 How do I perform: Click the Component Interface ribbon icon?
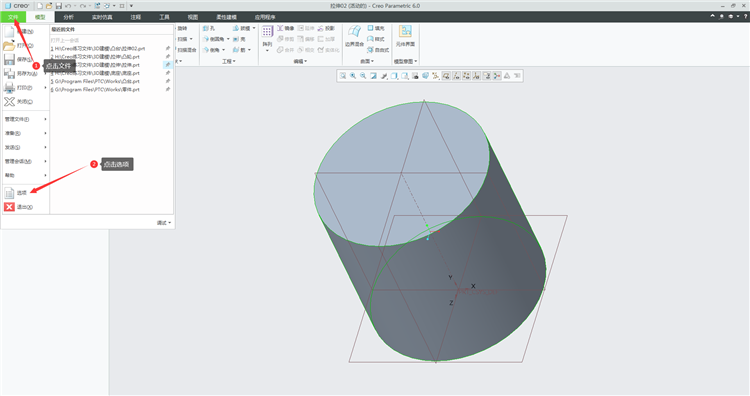pyautogui.click(x=405, y=32)
